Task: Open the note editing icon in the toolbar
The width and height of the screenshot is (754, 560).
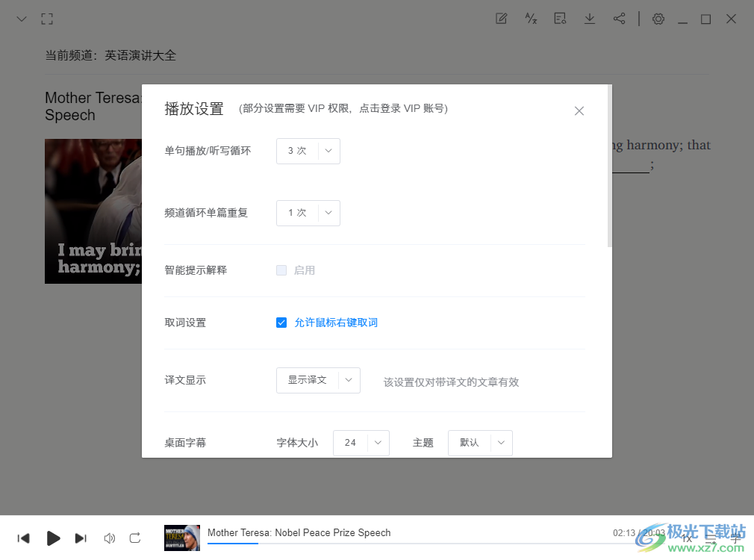Action: [x=501, y=19]
